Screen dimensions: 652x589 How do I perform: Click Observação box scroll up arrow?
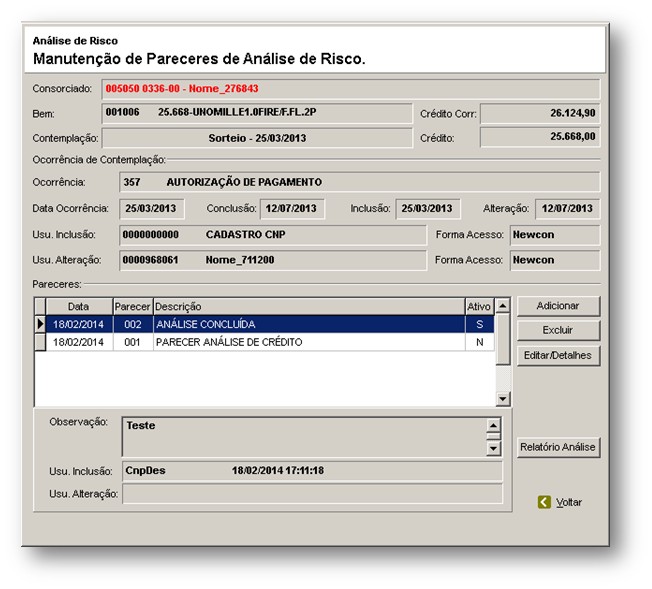[493, 425]
